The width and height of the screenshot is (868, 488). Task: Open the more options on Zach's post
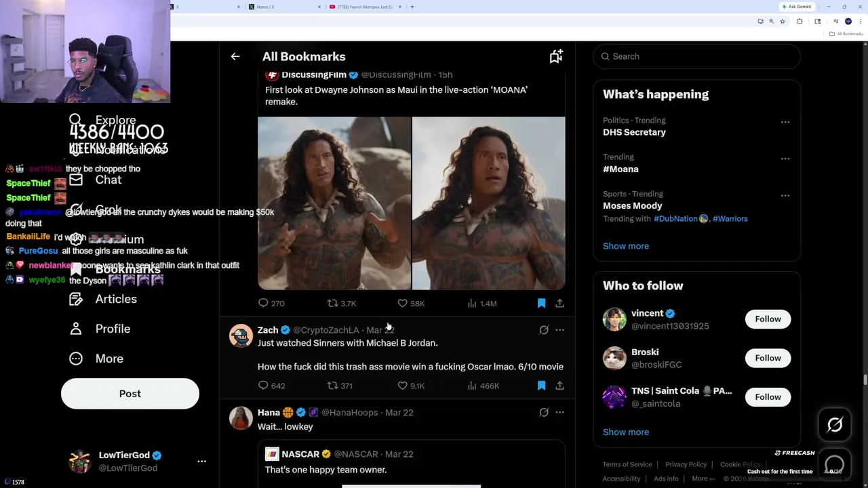pyautogui.click(x=559, y=330)
